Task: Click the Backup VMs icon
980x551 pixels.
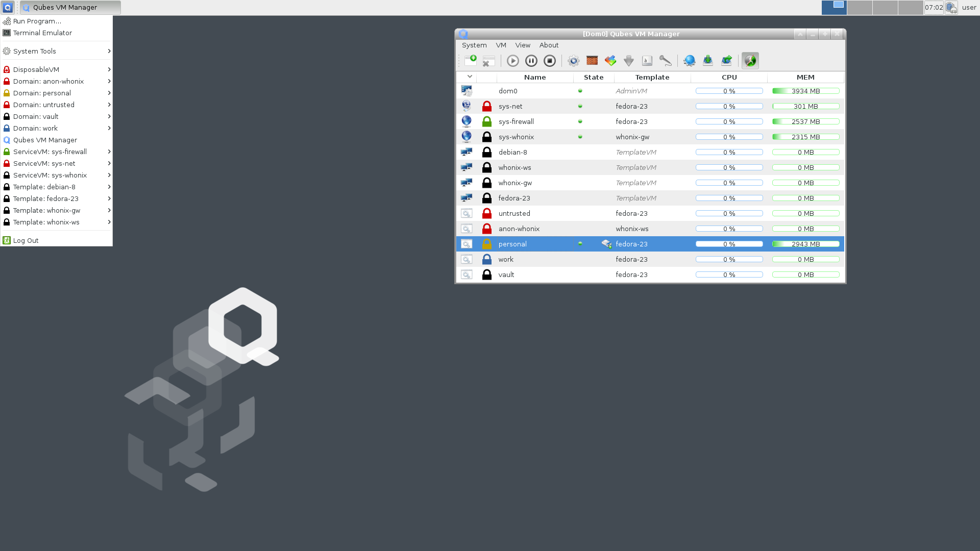Action: (x=726, y=61)
